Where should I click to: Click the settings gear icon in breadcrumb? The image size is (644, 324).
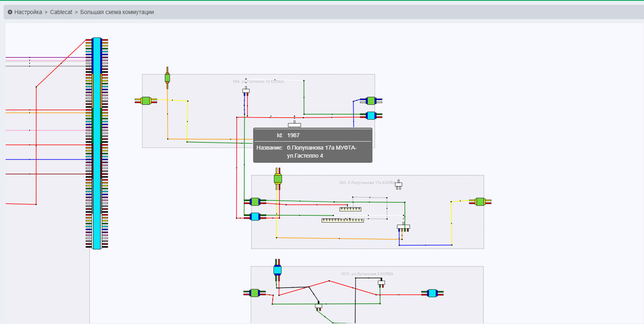[10, 12]
